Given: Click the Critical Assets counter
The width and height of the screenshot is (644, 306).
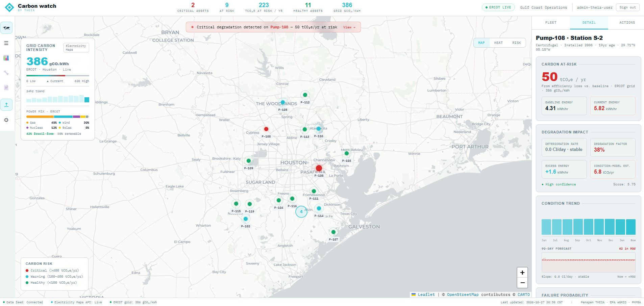Looking at the screenshot, I should (x=193, y=7).
